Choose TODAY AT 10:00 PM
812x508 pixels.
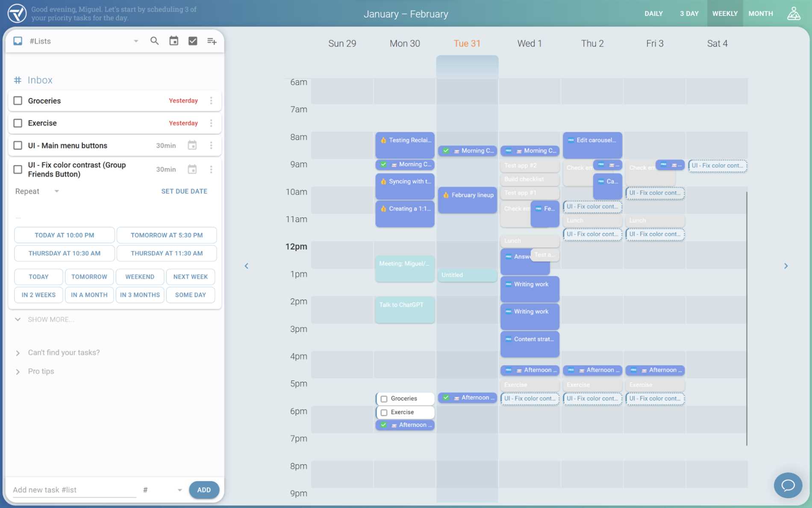(65, 235)
